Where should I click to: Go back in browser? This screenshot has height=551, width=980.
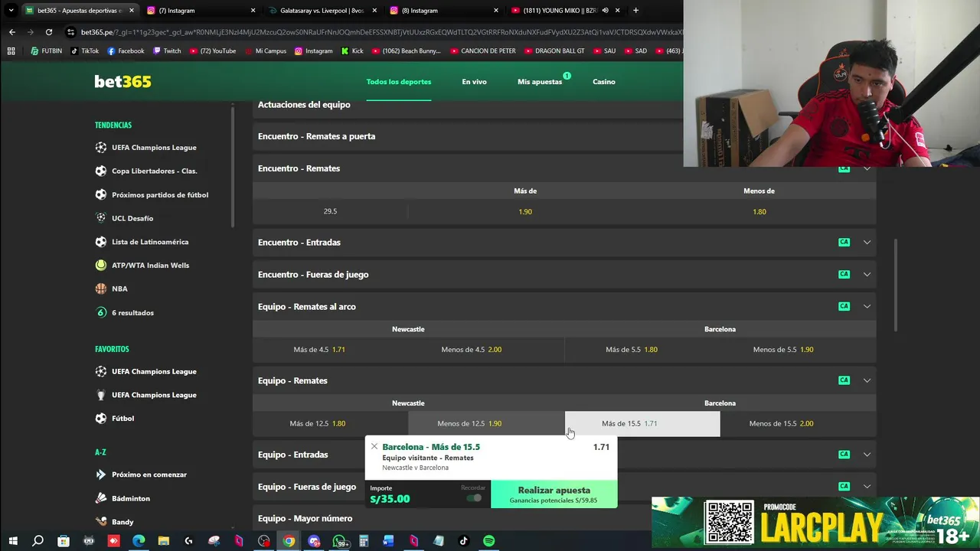[12, 32]
